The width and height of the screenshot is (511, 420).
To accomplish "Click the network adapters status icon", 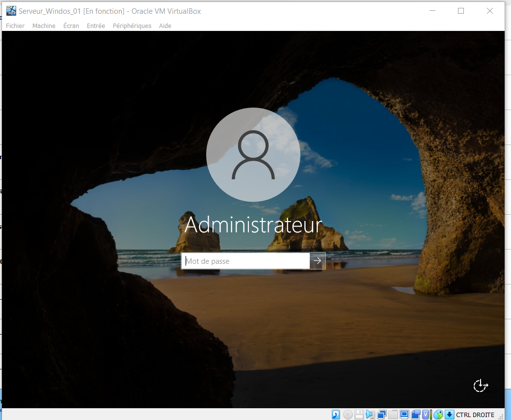I will 382,415.
